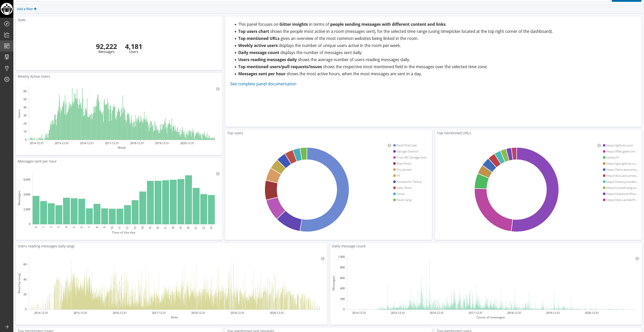Open the Stats panel title menu
This screenshot has height=332, width=644.
(x=21, y=20)
